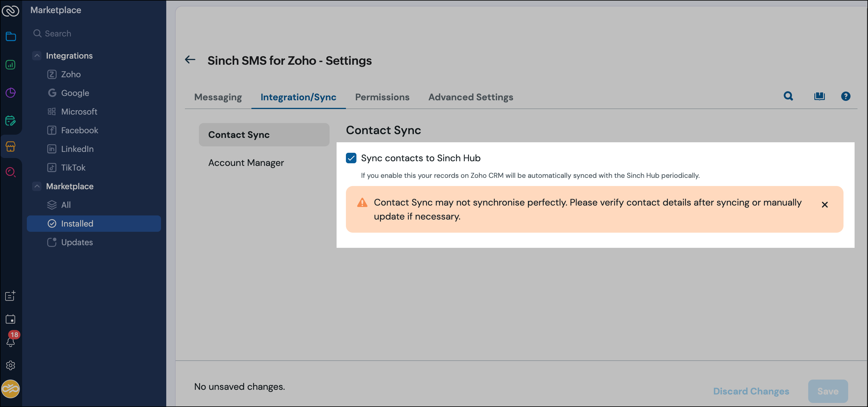Select Installed under Marketplace

pyautogui.click(x=94, y=223)
